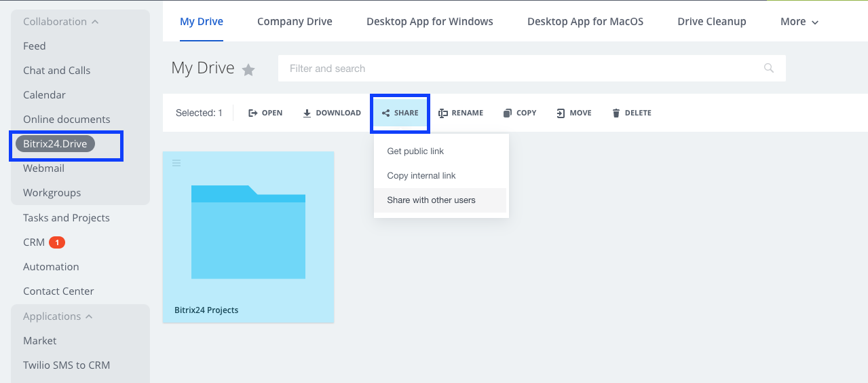Click the My Drive page heading
868x383 pixels.
click(203, 68)
